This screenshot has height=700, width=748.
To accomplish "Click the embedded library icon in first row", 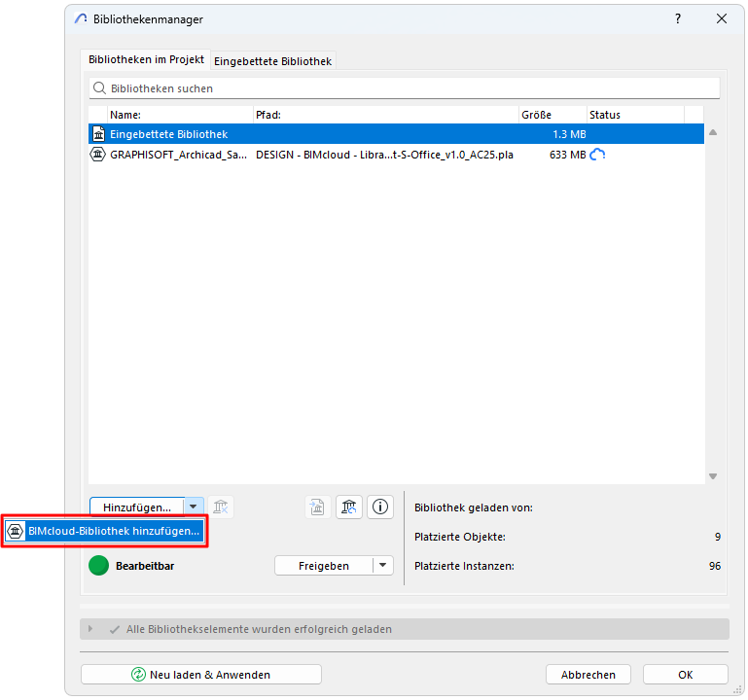I will pyautogui.click(x=99, y=134).
